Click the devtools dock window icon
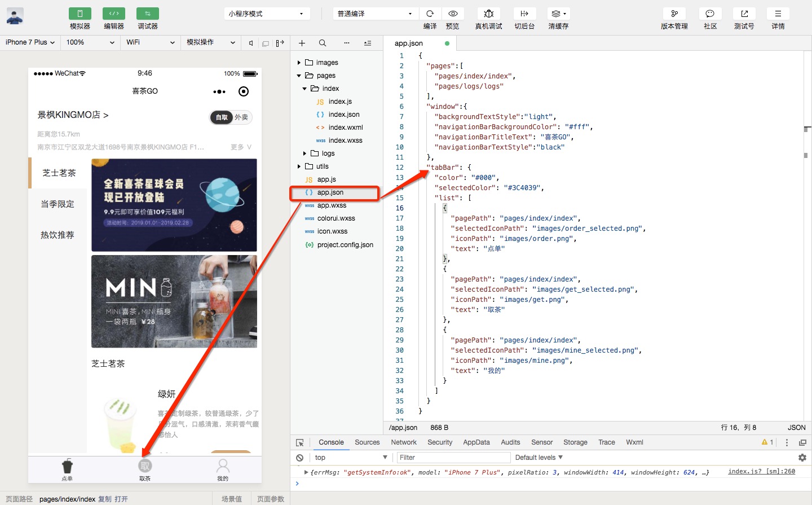The width and height of the screenshot is (812, 505). pos(802,443)
